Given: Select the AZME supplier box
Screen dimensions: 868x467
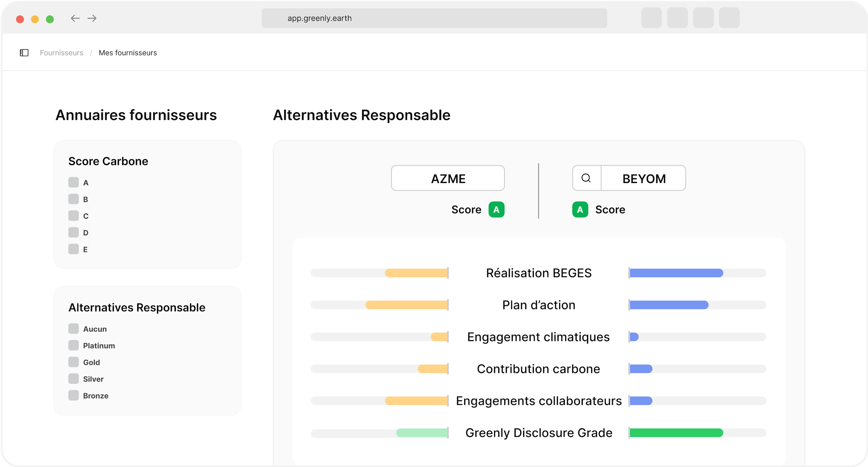Looking at the screenshot, I should point(448,178).
